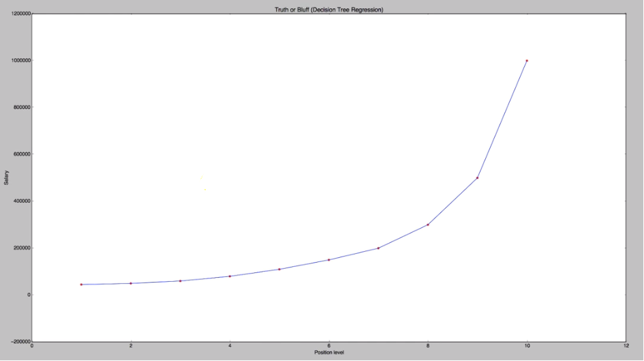Click the chart title Truth or Bluff
Image resolution: width=644 pixels, height=361 pixels.
click(328, 10)
